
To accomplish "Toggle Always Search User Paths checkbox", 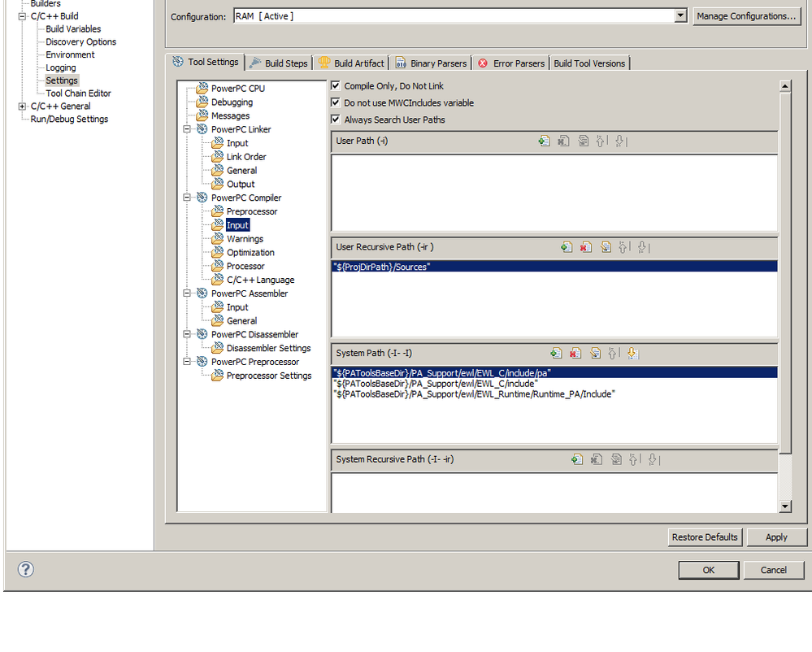I will [336, 120].
